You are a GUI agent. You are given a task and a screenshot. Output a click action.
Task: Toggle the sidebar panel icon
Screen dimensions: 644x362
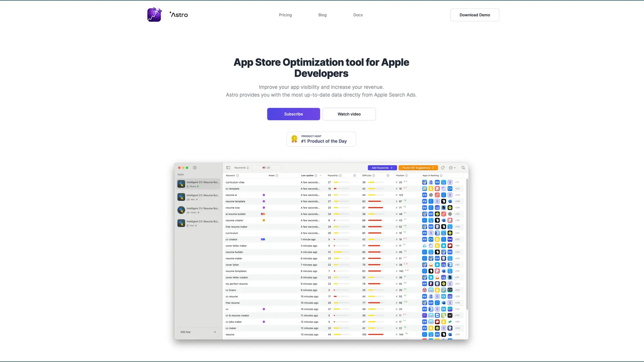[228, 168]
